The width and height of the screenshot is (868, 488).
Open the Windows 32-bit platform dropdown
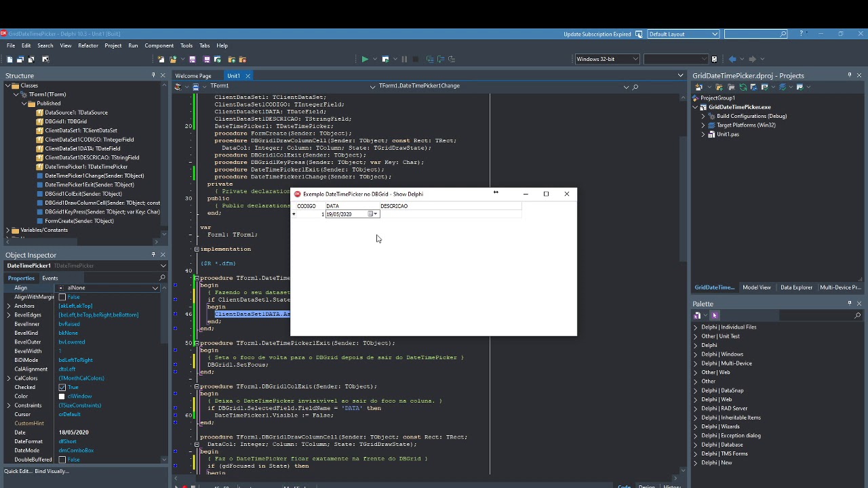click(x=635, y=59)
